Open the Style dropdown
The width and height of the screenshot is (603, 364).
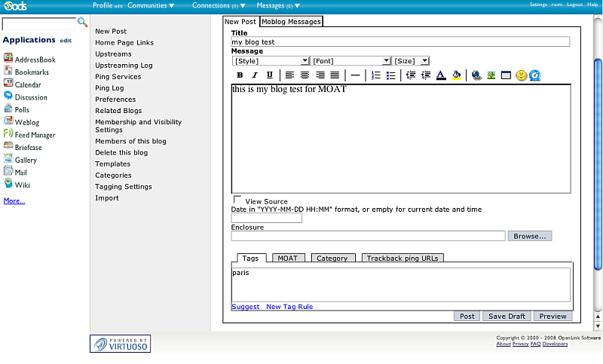click(x=271, y=60)
